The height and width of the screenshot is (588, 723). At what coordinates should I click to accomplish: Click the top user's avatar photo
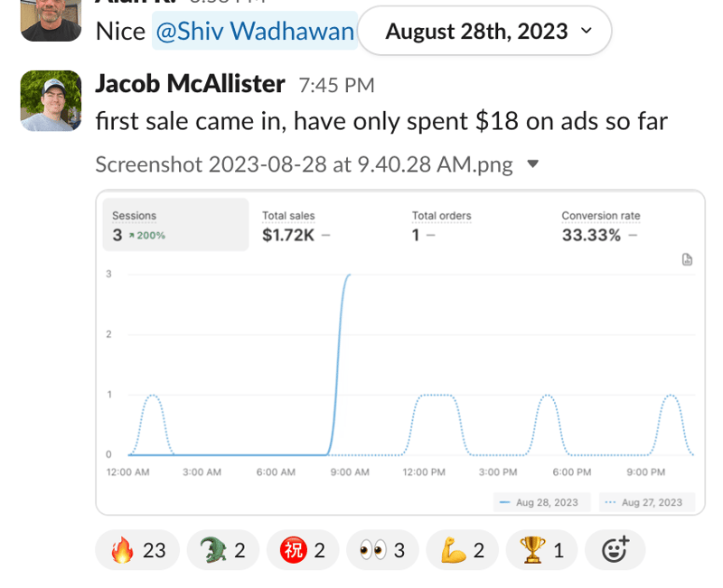[x=51, y=20]
